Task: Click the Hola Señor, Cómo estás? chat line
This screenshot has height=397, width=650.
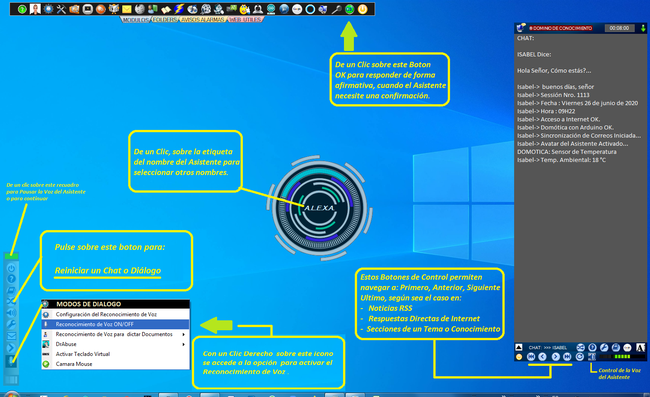Action: [554, 70]
